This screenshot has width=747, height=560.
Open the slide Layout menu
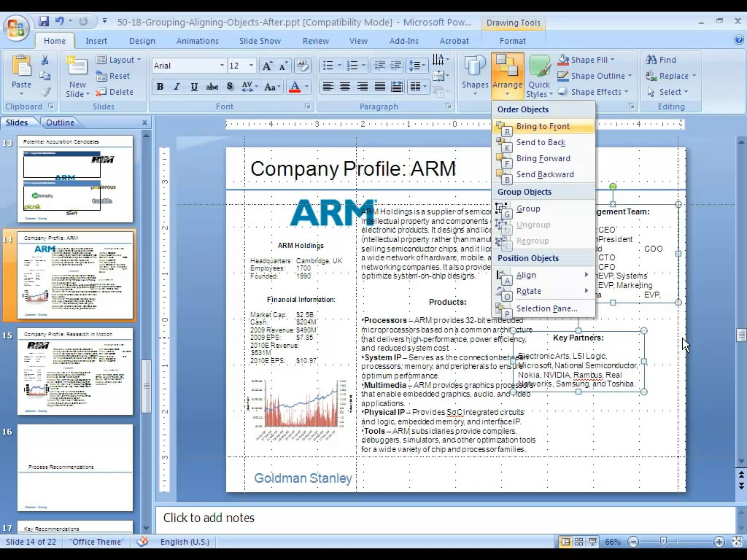119,60
